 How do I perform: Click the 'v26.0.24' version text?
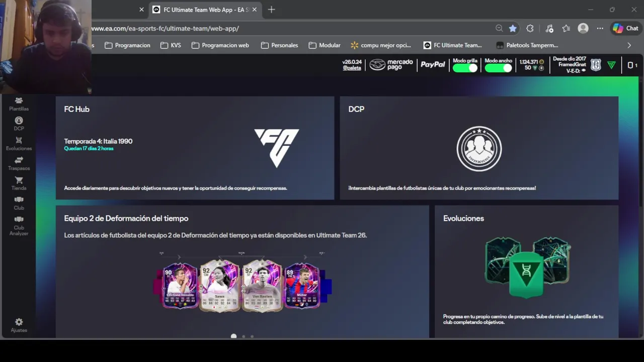[352, 62]
